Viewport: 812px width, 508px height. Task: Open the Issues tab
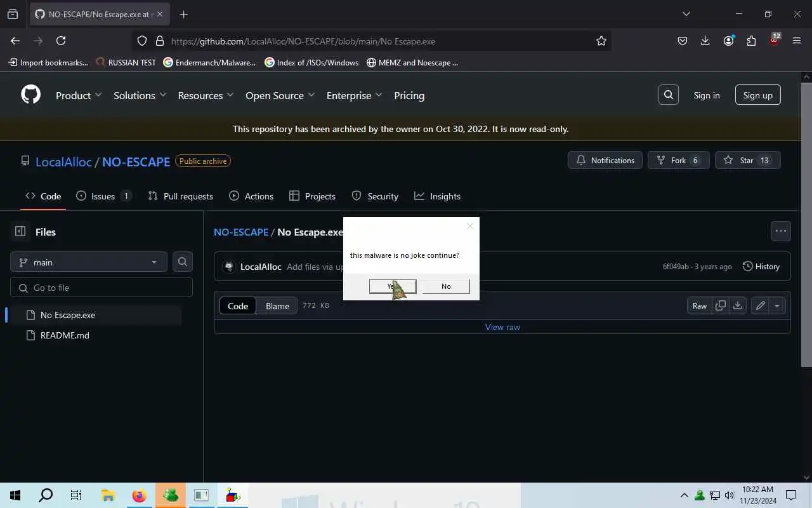(x=103, y=196)
